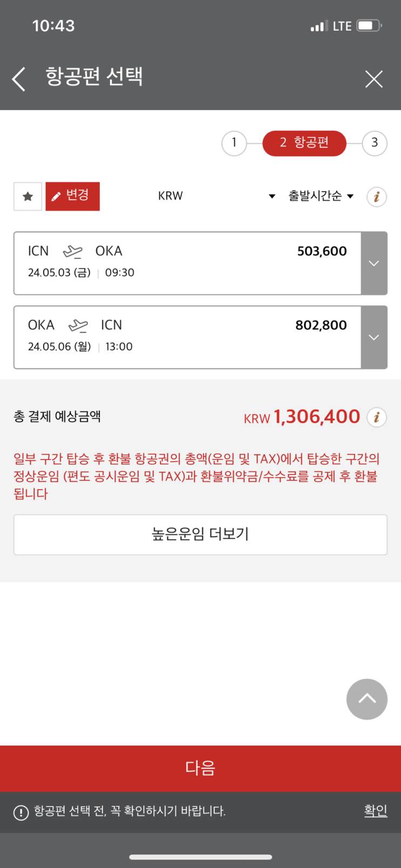Image resolution: width=401 pixels, height=868 pixels.
Task: Tap the red 다음 next button
Action: click(x=200, y=768)
